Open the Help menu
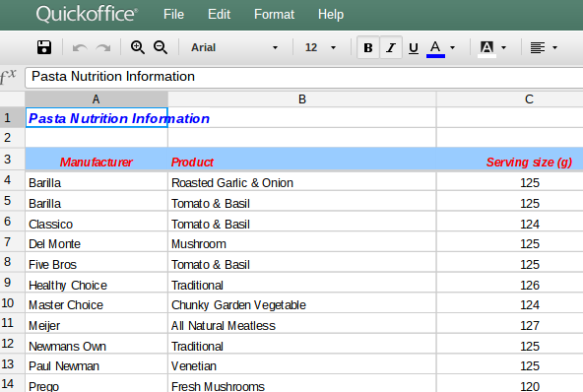This screenshot has width=583, height=392. 331,15
